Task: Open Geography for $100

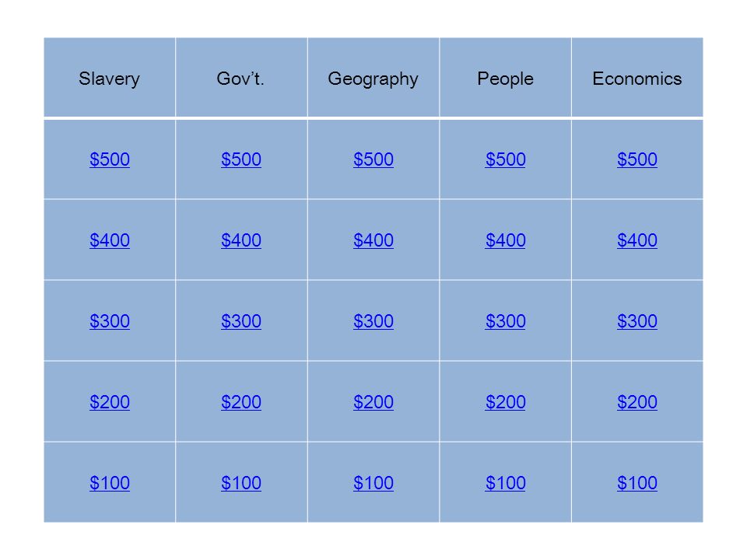Action: tap(373, 483)
